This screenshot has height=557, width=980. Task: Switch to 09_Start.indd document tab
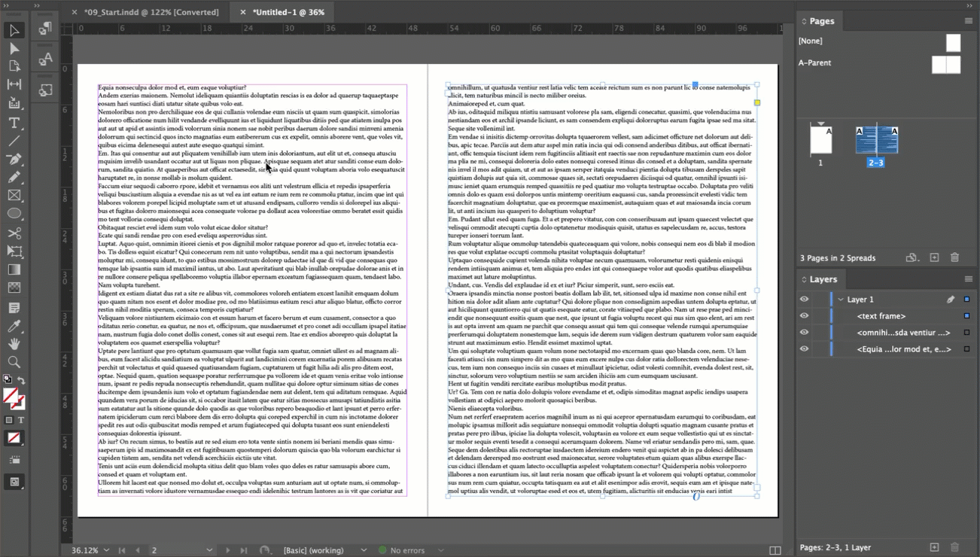coord(151,12)
